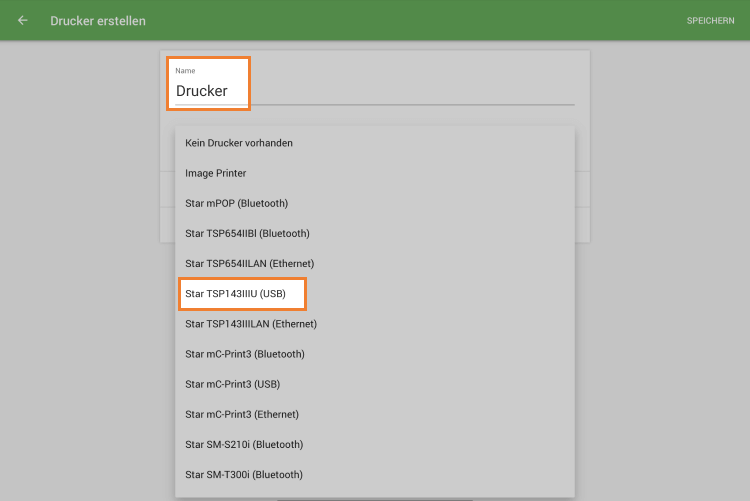Select Star SM-S210i (Bluetooth) printer
750x501 pixels.
point(244,444)
